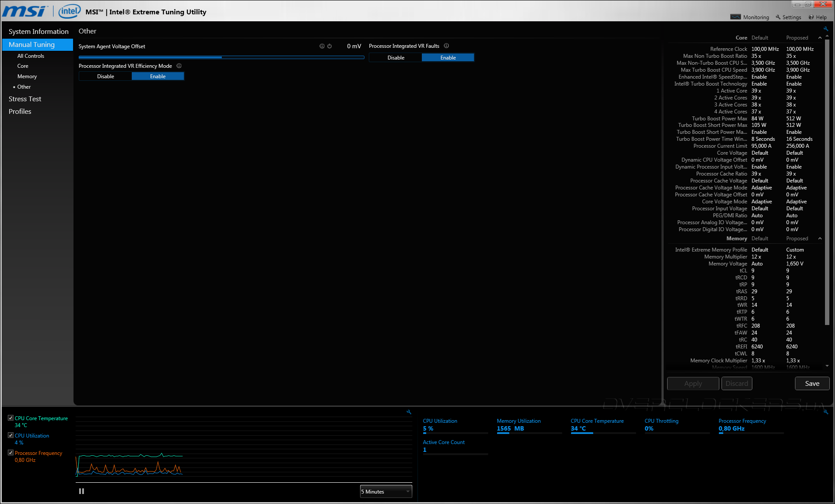Click the wrench icon at top of Core summary panel
This screenshot has height=504, width=835.
pyautogui.click(x=825, y=29)
